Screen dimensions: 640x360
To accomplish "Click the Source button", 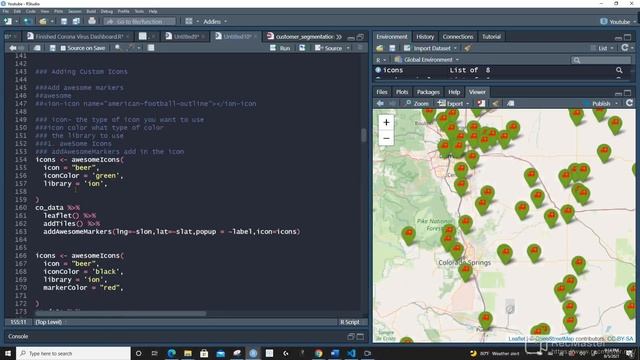I will pyautogui.click(x=329, y=48).
